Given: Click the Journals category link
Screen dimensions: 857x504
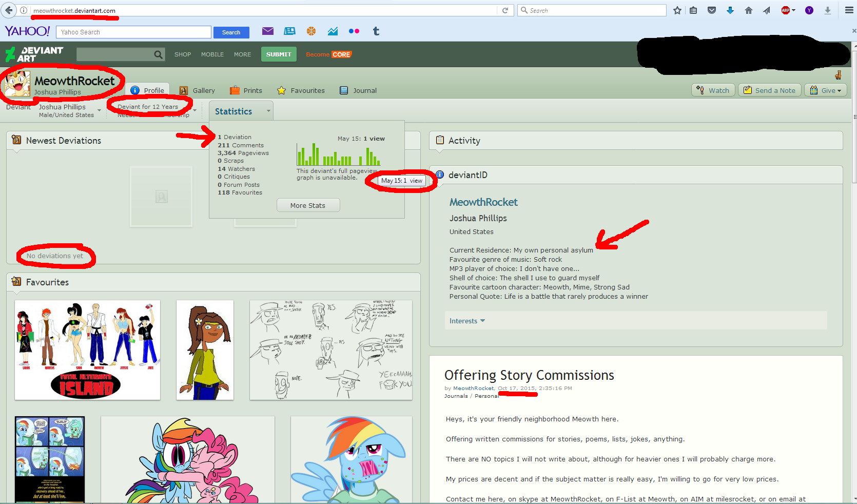Looking at the screenshot, I should pyautogui.click(x=456, y=396).
